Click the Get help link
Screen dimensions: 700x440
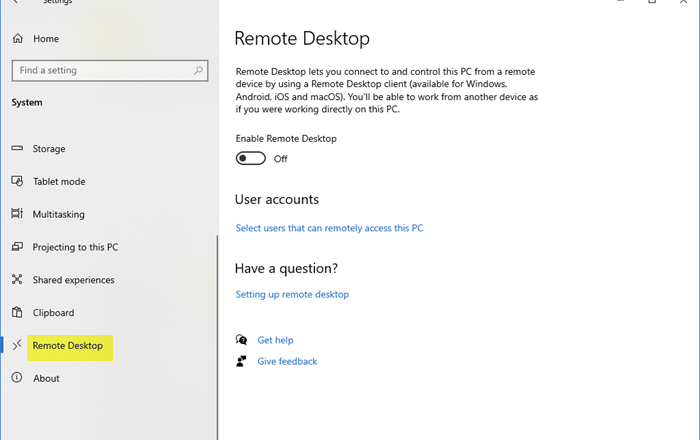275,340
